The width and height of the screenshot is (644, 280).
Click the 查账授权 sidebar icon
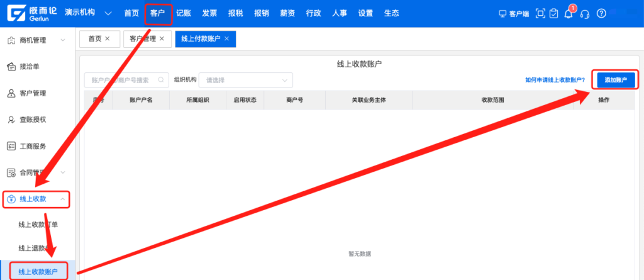click(x=11, y=120)
